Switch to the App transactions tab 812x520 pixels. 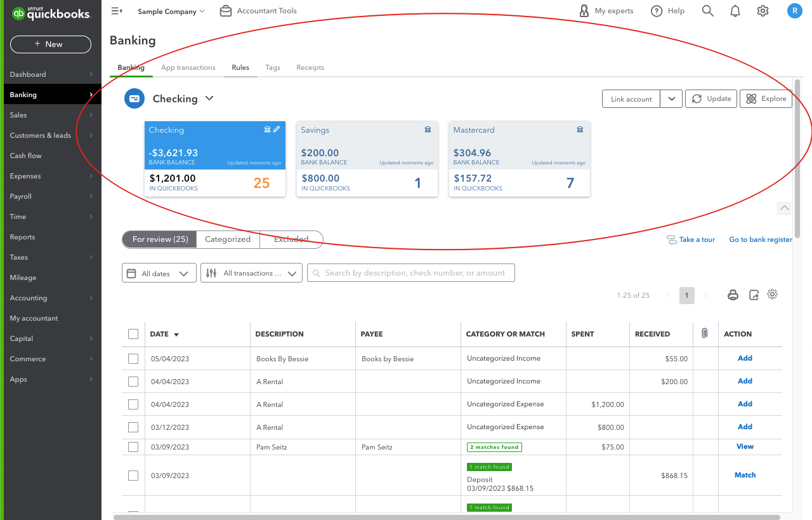point(188,67)
